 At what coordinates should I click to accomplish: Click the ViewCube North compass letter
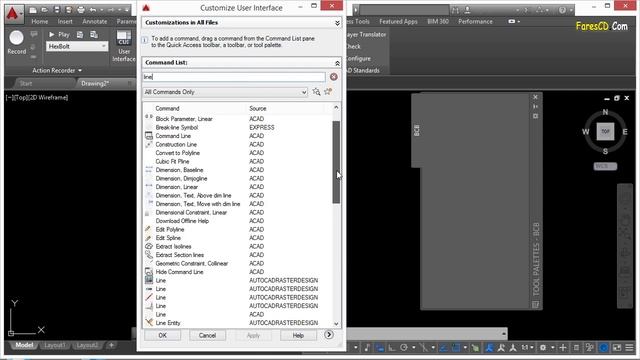coord(605,112)
